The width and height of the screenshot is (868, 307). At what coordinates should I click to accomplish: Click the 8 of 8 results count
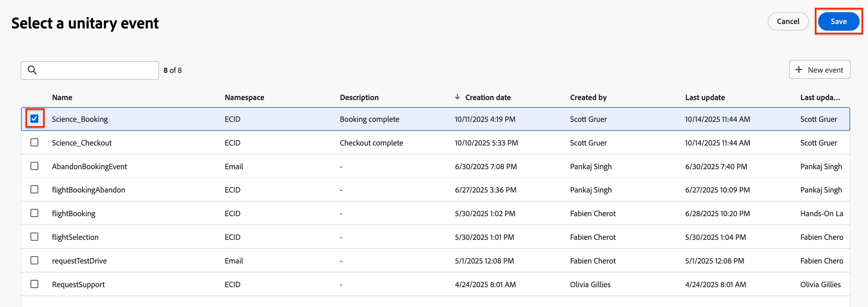[172, 70]
